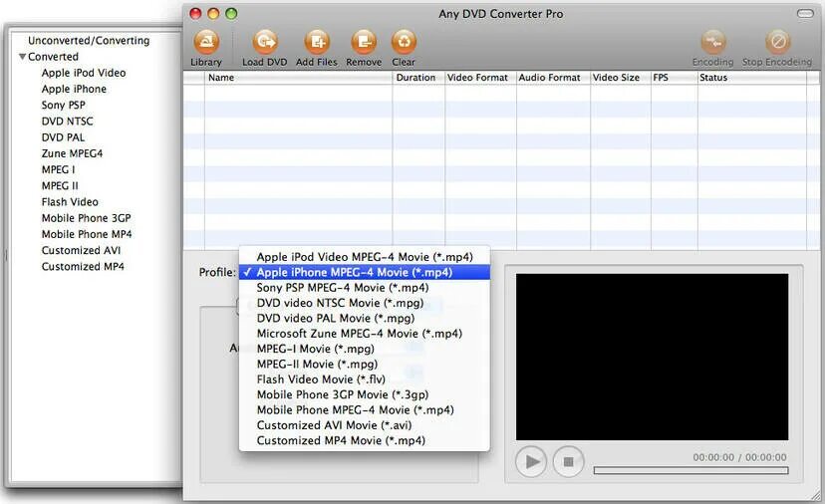Click the toolbar toggle pill button
The image size is (825, 504).
click(x=805, y=14)
